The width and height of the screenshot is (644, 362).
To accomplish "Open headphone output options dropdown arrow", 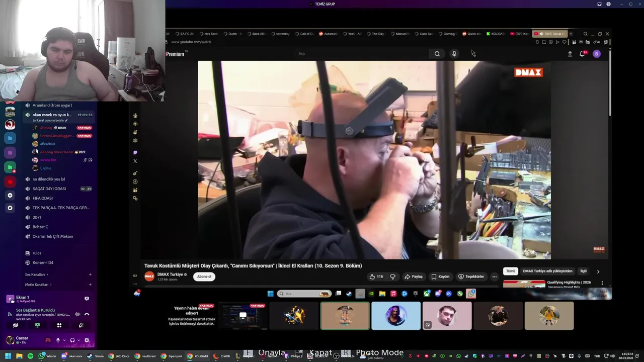I will tap(78, 340).
